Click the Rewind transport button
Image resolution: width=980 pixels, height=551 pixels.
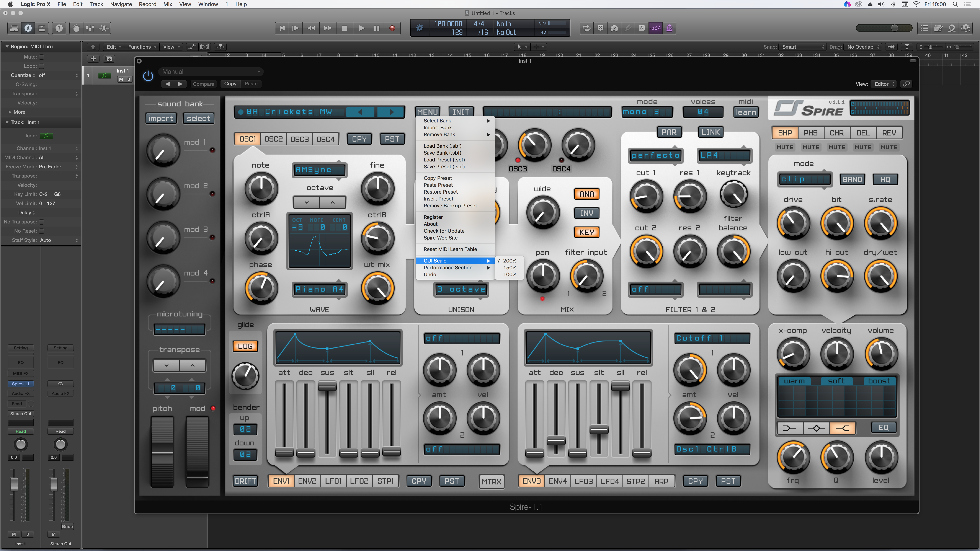[x=311, y=28]
